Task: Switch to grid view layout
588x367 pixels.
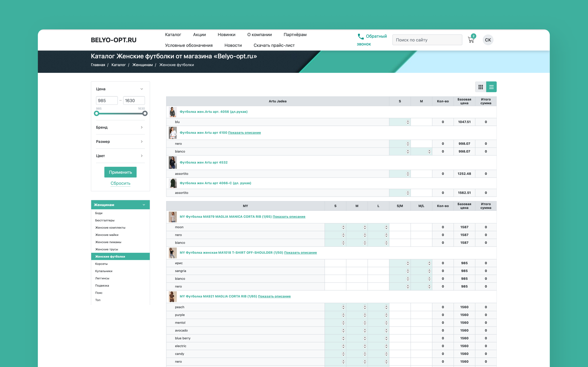Action: pos(480,87)
